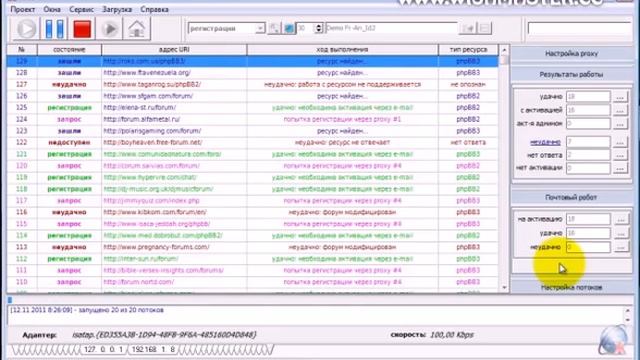Expand the Настройка потоков panel
640x360 pixels.
click(x=571, y=287)
